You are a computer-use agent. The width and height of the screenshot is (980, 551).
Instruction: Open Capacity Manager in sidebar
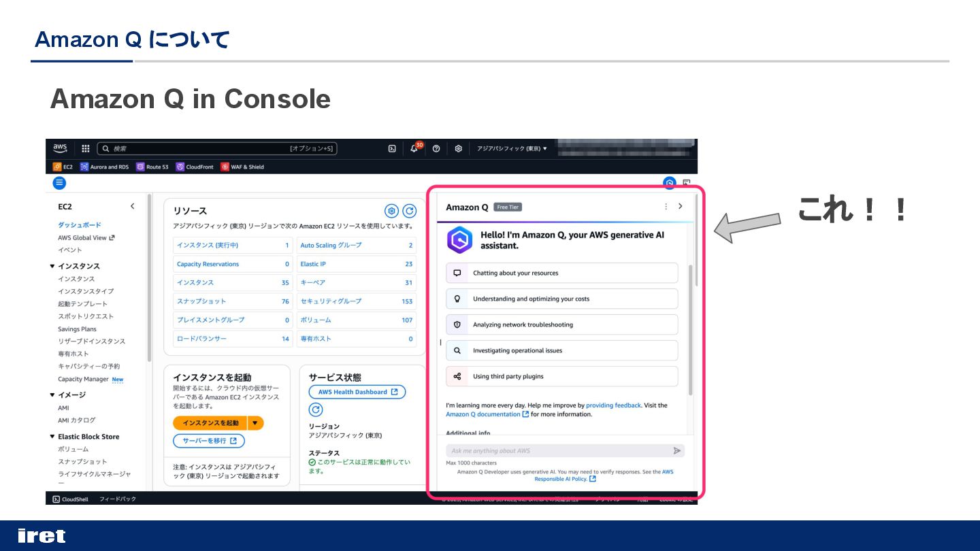[x=83, y=379]
